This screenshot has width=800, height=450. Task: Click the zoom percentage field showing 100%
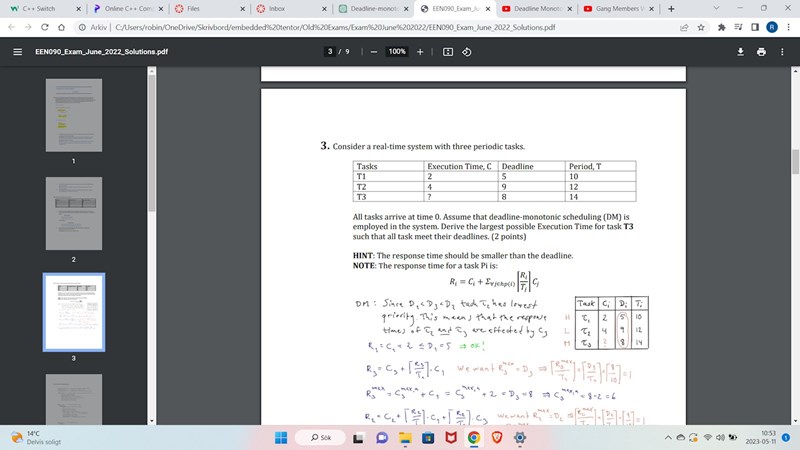396,51
